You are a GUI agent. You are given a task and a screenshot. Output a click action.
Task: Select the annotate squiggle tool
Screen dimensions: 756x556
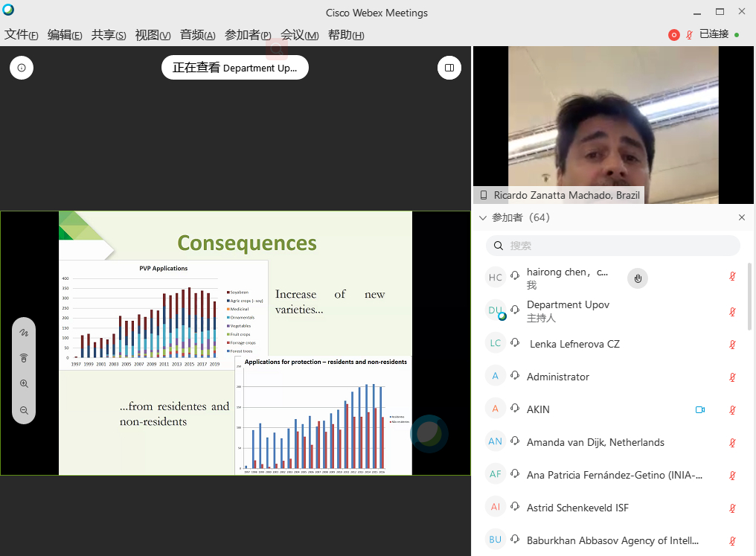coord(24,333)
